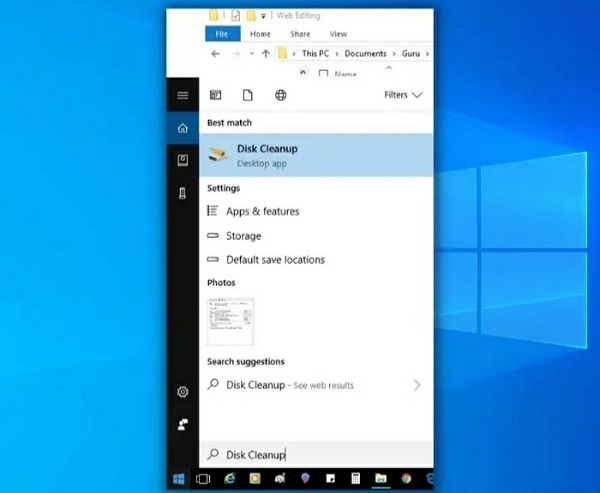Screen dimensions: 600x493
Task: Open the Storage settings result
Action: (316, 236)
